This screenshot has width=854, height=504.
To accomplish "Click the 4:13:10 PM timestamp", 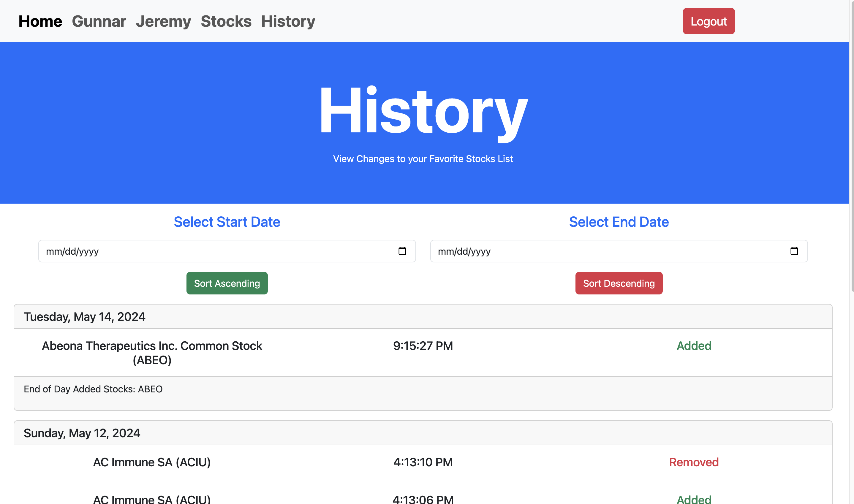I will [423, 462].
